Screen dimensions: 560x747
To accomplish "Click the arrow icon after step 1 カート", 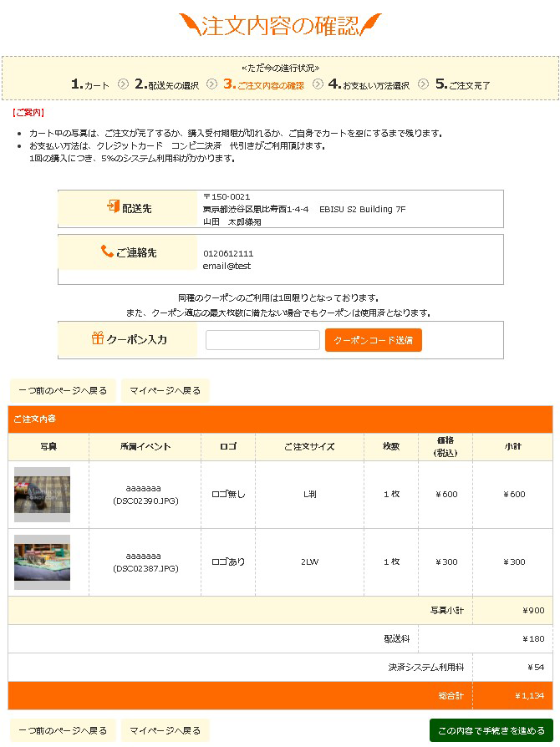I will click(124, 84).
